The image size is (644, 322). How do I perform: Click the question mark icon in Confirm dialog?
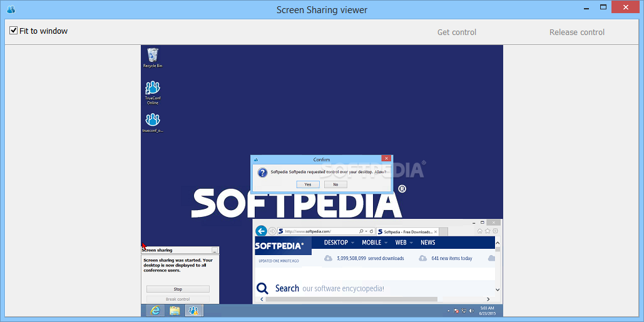262,173
